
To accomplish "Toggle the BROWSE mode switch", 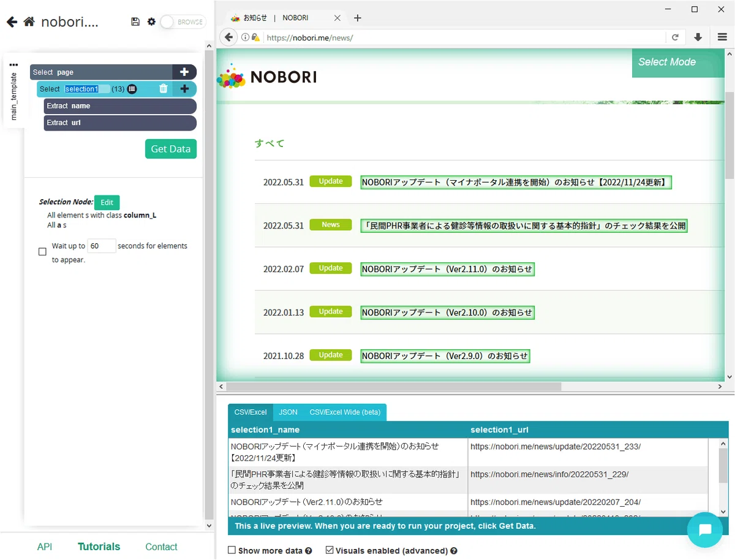I will tap(183, 22).
